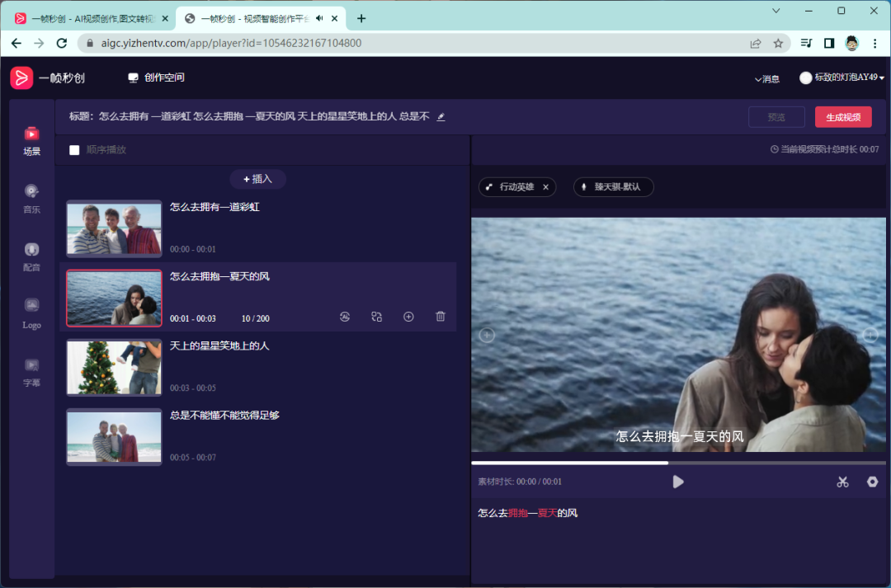Click the replace material icon on selected scene
This screenshot has width=891, height=588.
click(377, 317)
